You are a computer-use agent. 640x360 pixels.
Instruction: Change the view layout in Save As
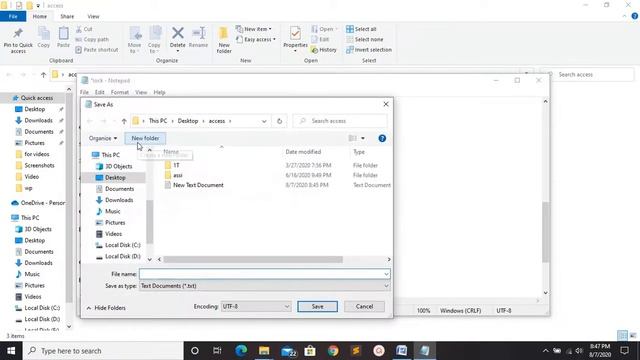click(353, 138)
